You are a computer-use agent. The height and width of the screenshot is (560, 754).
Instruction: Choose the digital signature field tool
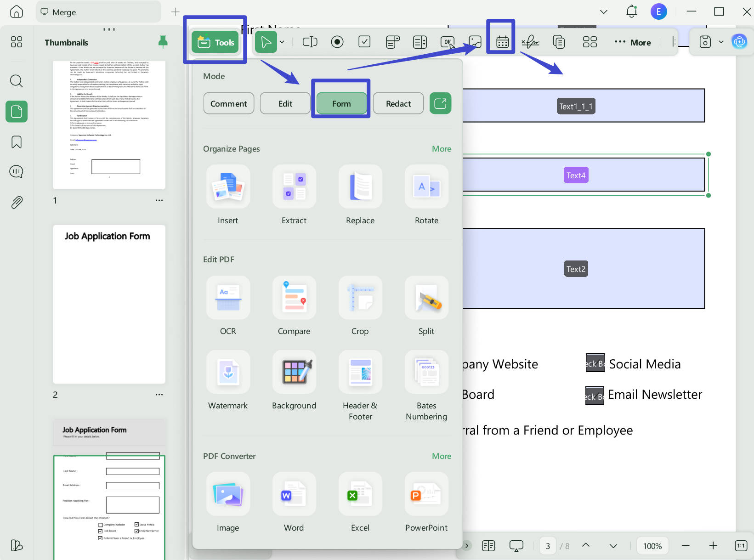(x=530, y=42)
